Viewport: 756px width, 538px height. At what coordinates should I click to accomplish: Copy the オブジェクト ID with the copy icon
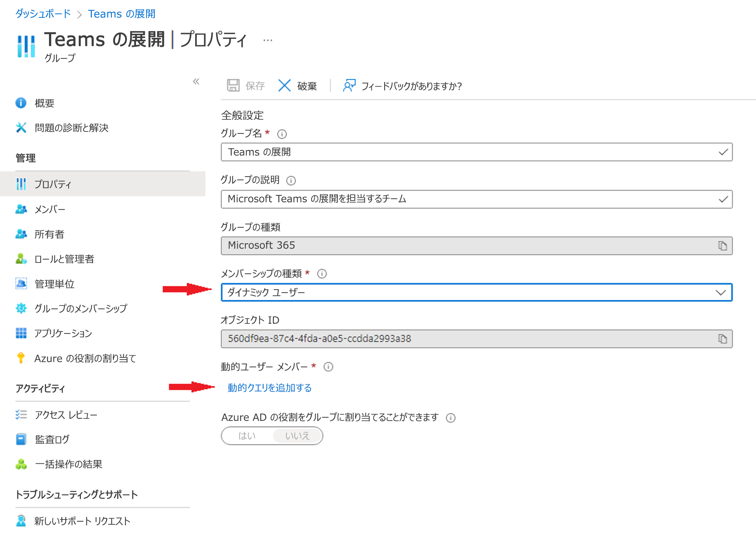(722, 339)
